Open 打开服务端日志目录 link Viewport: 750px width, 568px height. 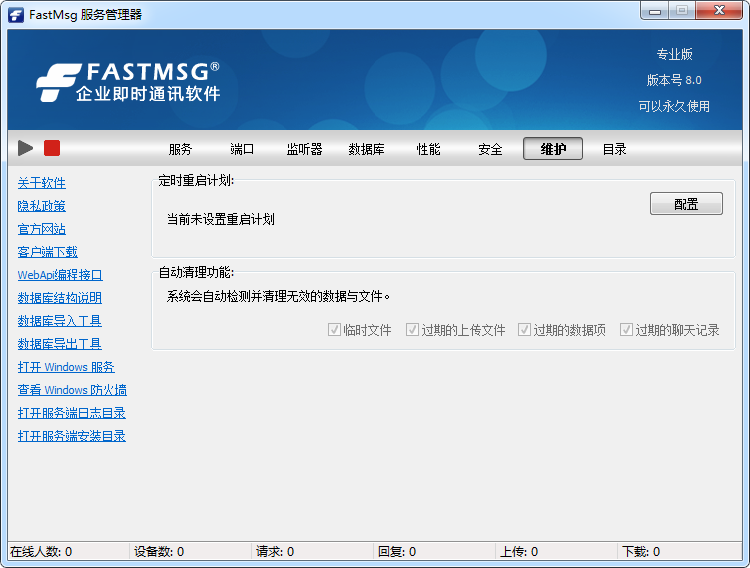coord(72,413)
